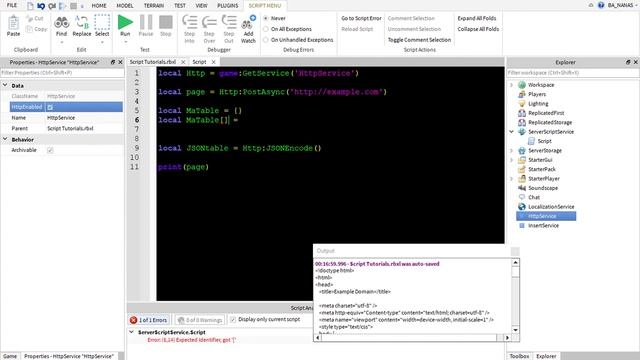
Task: Click Reload Script
Action: pyautogui.click(x=357, y=29)
